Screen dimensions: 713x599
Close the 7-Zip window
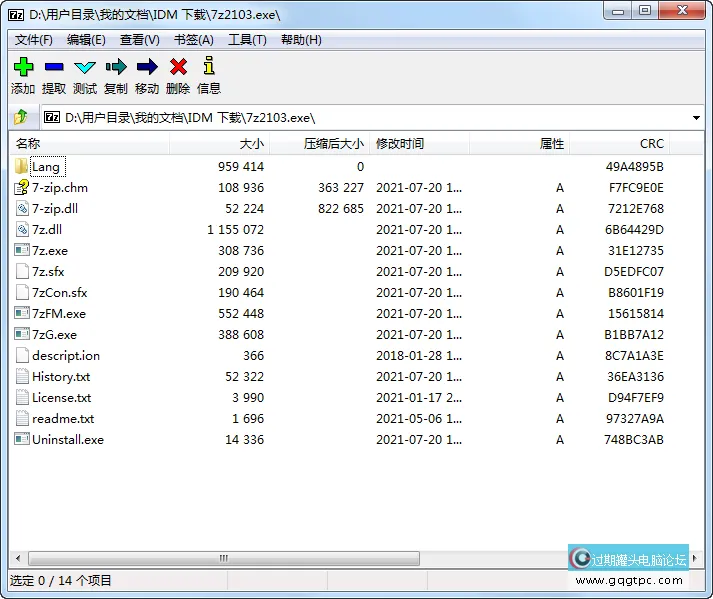pos(682,11)
